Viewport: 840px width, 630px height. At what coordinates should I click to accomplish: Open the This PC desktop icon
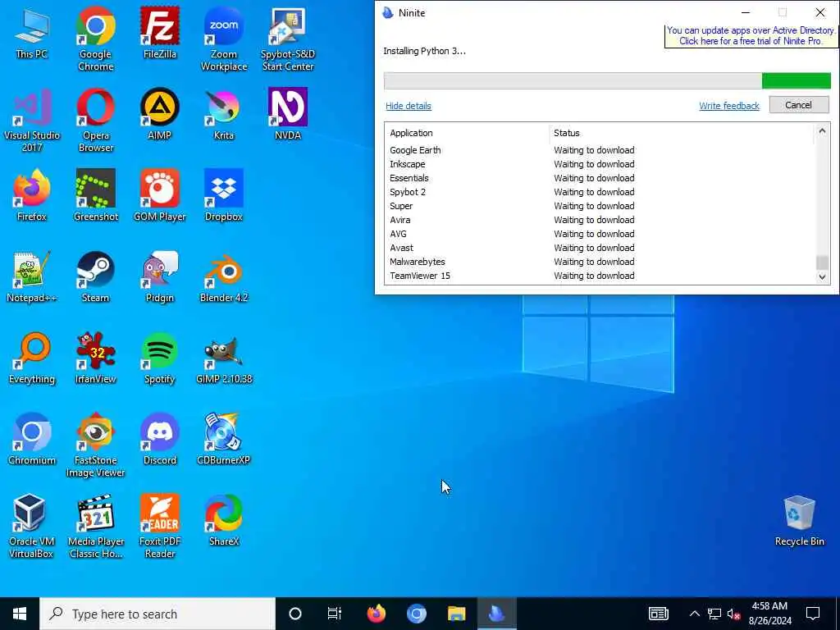pos(32,34)
